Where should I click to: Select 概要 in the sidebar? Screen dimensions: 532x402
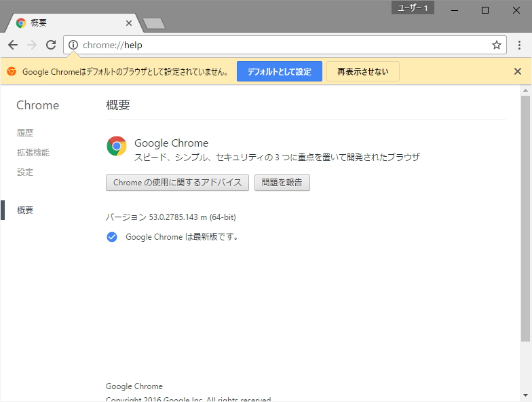25,211
